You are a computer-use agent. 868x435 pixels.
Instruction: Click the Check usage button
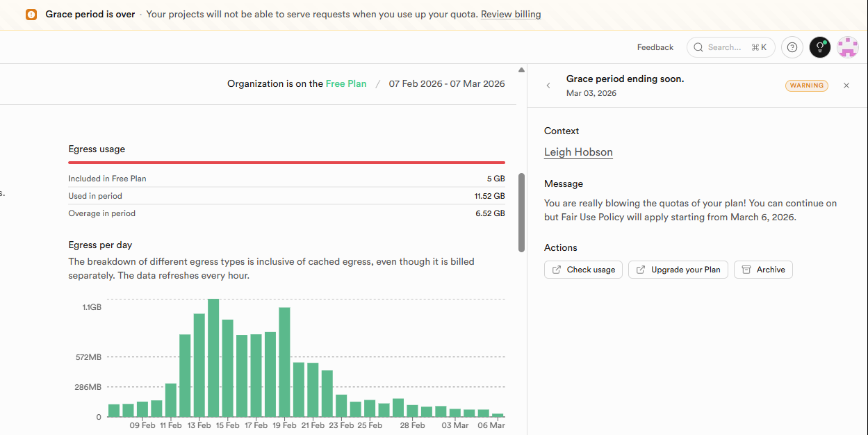(583, 270)
